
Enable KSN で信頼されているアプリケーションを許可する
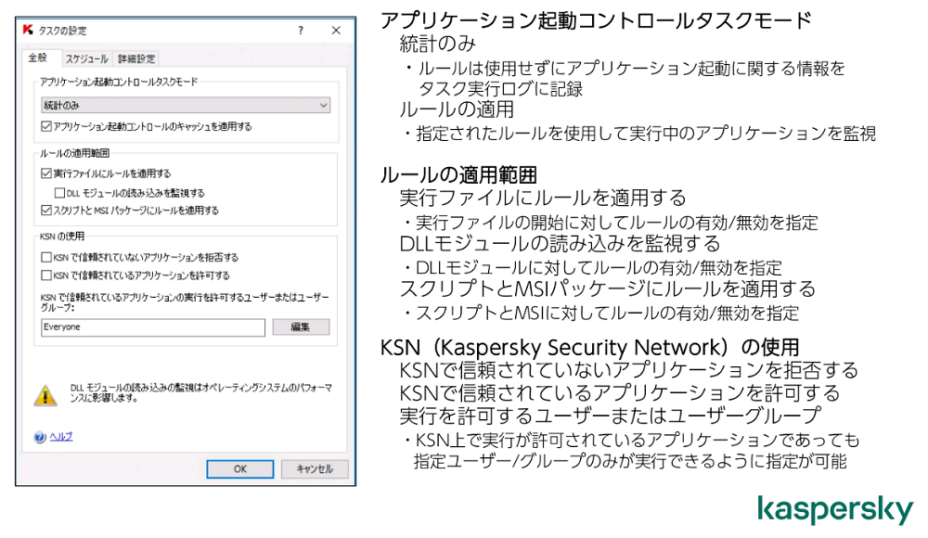pos(46,275)
